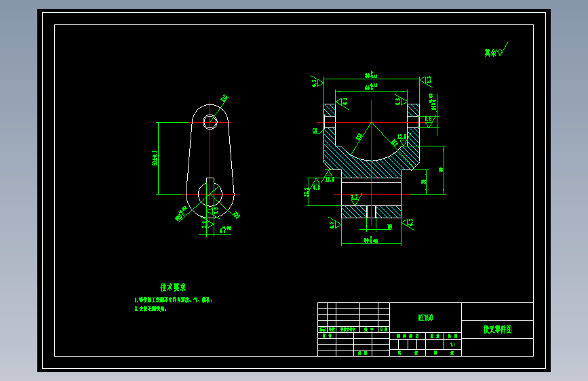Click the 3.2 roughness symbol inside lower bore
This screenshot has width=588, height=381.
355,199
